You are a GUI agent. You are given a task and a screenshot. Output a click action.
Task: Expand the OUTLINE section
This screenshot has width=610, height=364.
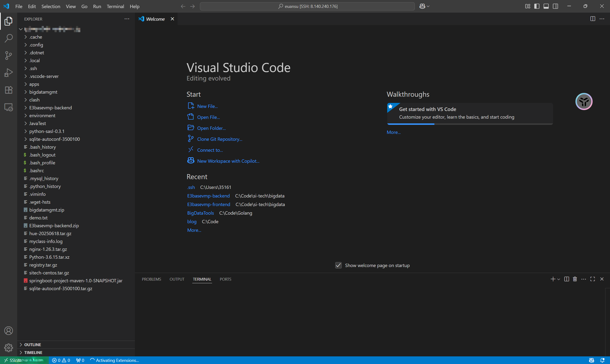(32, 345)
